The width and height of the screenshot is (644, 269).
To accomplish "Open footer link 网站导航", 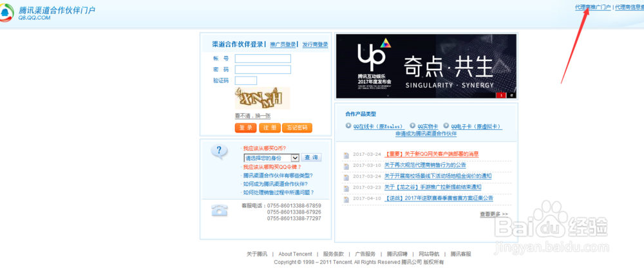I will 429,254.
